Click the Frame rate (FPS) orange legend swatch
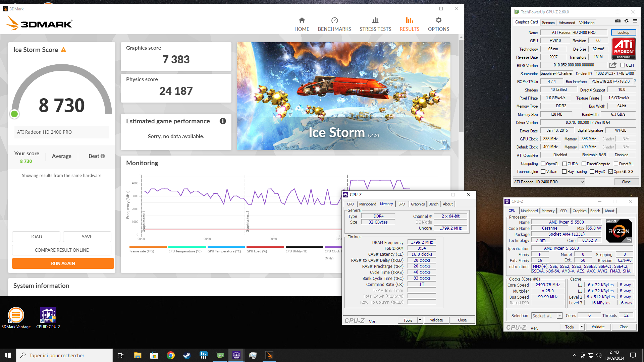 point(148,247)
